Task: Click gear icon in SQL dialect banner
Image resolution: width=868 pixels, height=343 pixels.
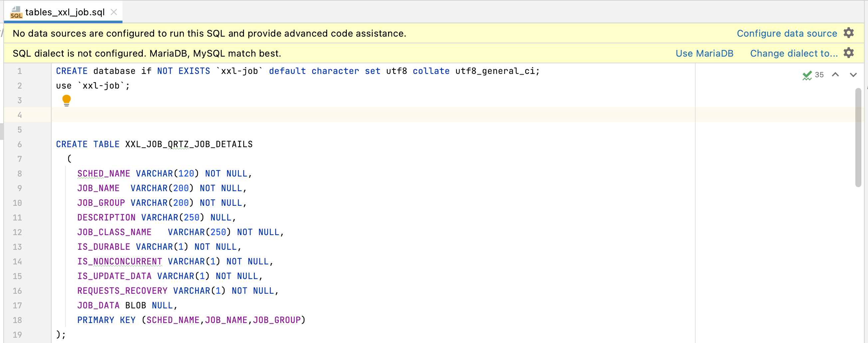Action: click(848, 53)
